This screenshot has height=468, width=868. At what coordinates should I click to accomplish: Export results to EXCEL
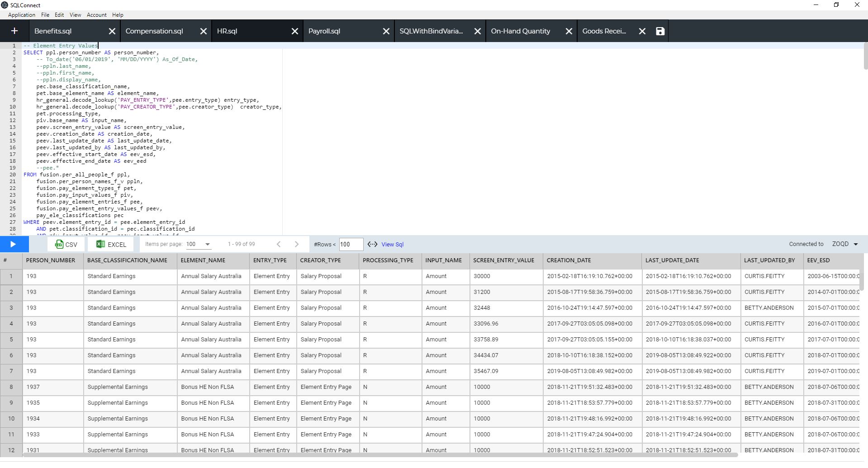112,244
